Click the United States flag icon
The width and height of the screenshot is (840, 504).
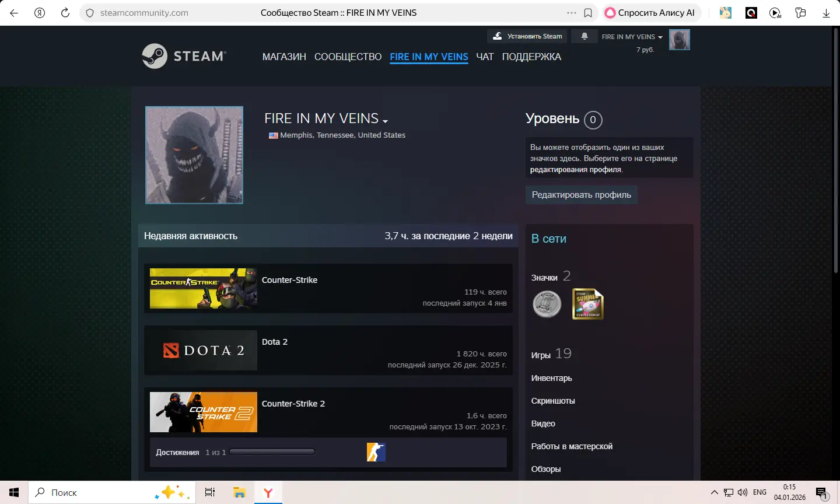273,135
